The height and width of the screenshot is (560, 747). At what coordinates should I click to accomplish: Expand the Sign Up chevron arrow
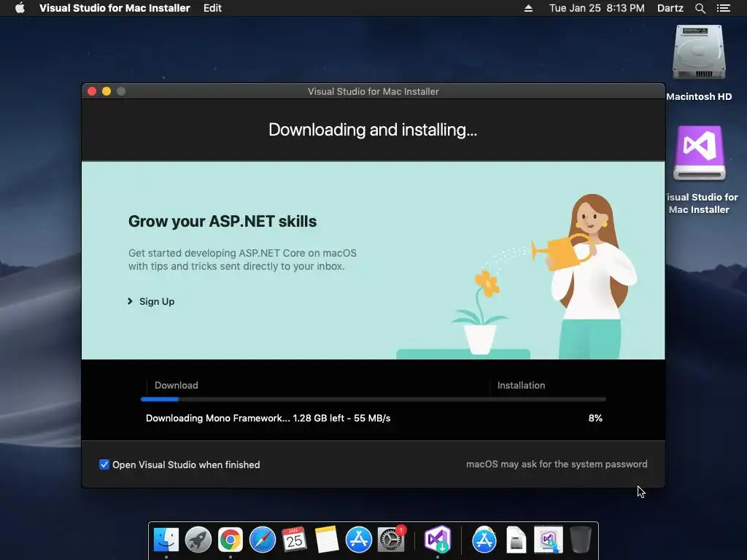pos(130,301)
